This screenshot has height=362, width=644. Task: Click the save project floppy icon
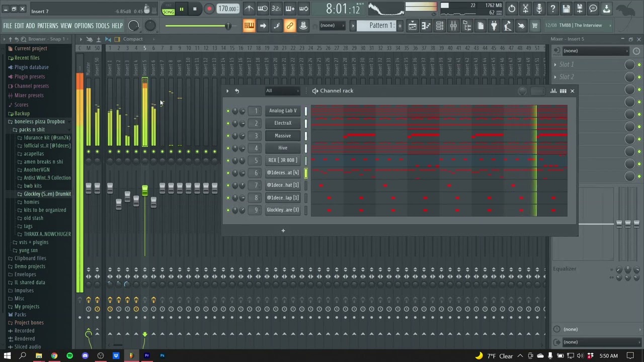(566, 9)
